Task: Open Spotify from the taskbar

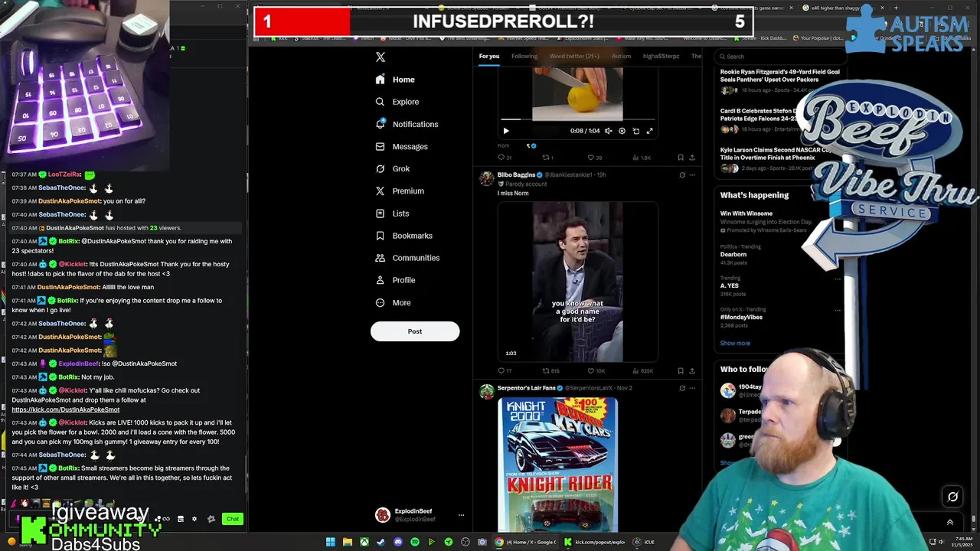Action: [415, 542]
